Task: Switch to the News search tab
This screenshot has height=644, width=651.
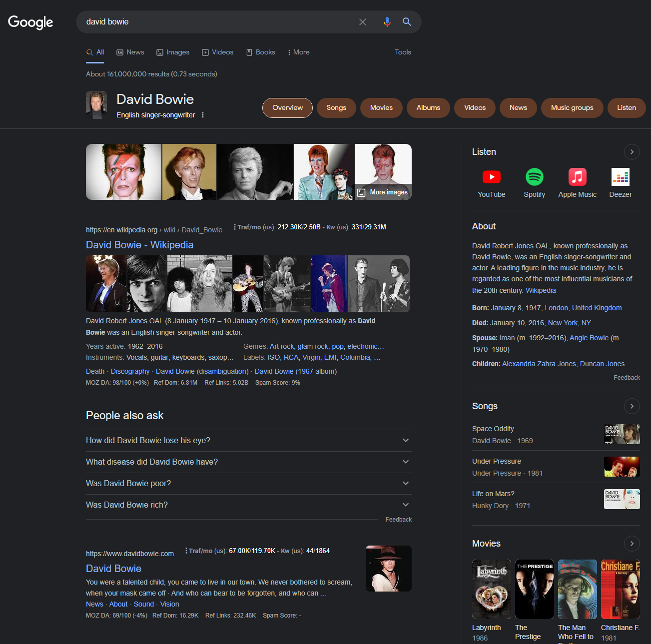Action: (x=130, y=52)
